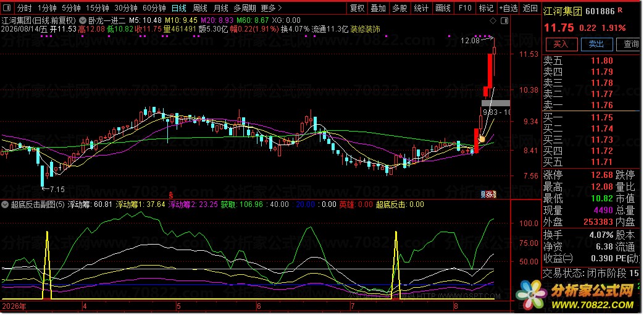Click the diamond icon above the chart
This screenshot has width=644, height=315.
(493, 20)
